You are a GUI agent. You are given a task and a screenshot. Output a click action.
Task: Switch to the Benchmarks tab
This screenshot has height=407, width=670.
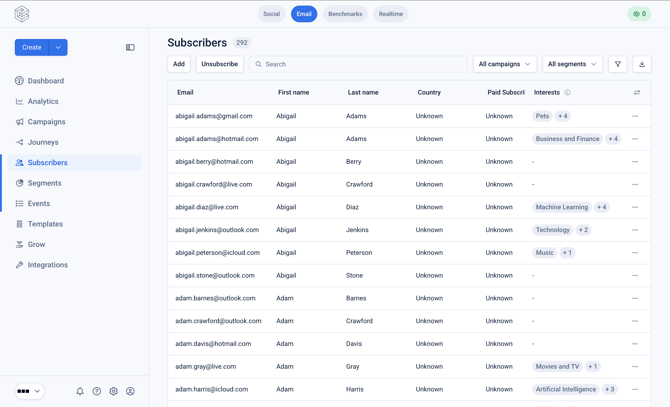[345, 14]
